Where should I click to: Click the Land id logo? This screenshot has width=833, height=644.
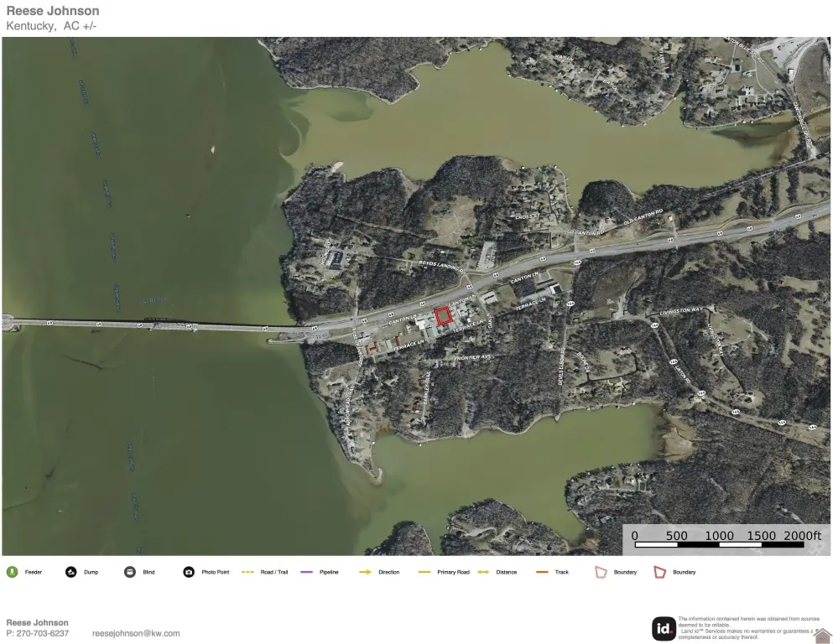(x=664, y=628)
